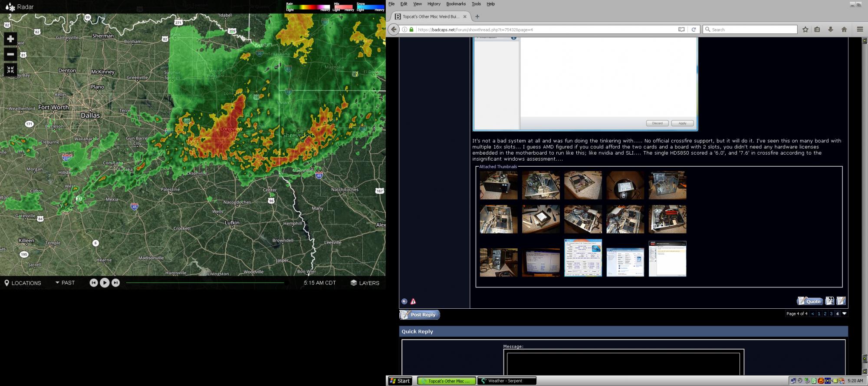
Task: Quick reply to this message icon
Action: click(x=841, y=301)
